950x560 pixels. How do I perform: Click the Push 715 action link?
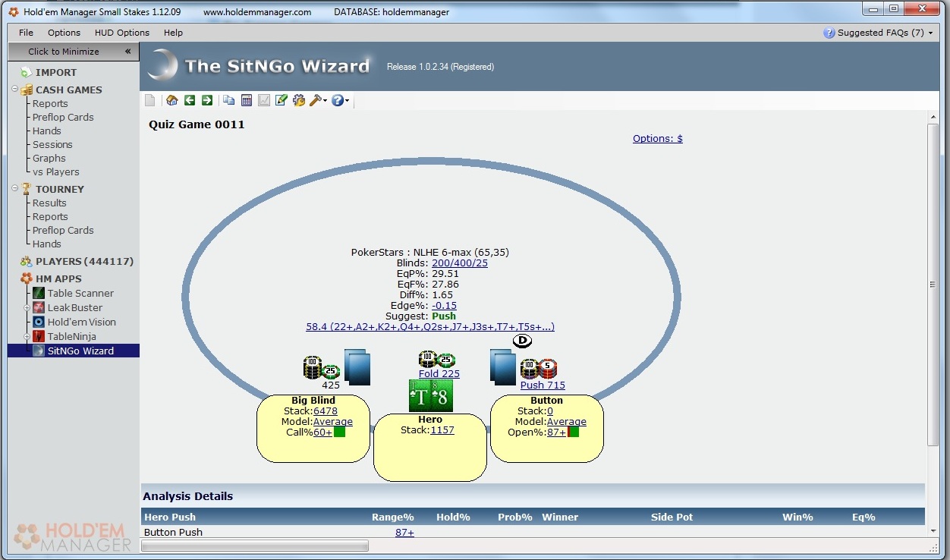point(543,385)
